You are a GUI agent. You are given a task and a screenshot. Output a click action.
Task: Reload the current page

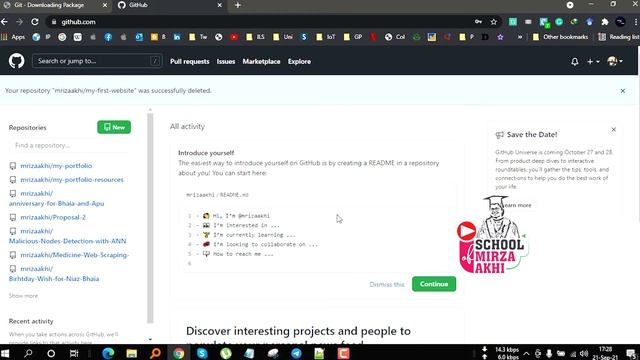tap(35, 22)
